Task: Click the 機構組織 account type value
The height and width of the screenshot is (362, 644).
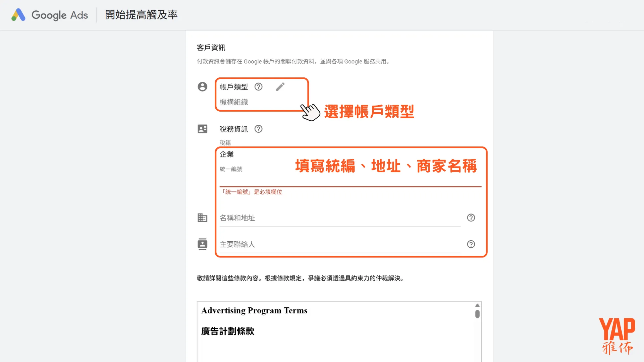Action: [x=233, y=102]
